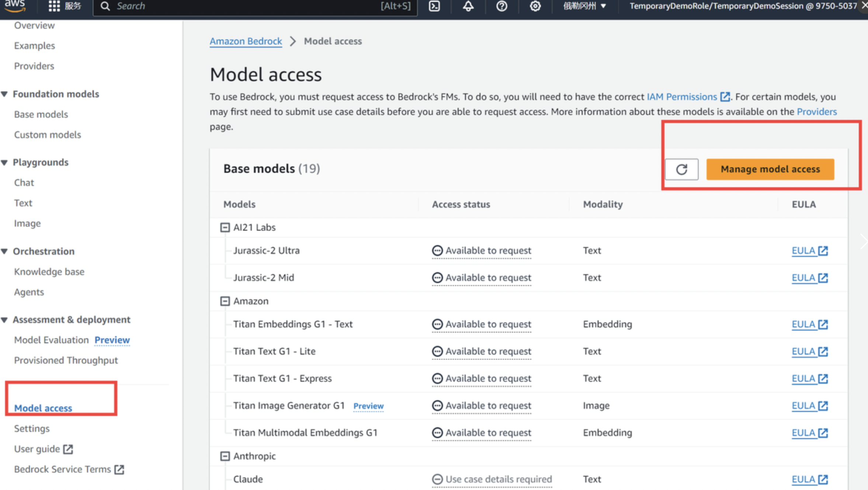Click status icon for Jurassic-2 Ultra
The height and width of the screenshot is (490, 868).
(437, 251)
